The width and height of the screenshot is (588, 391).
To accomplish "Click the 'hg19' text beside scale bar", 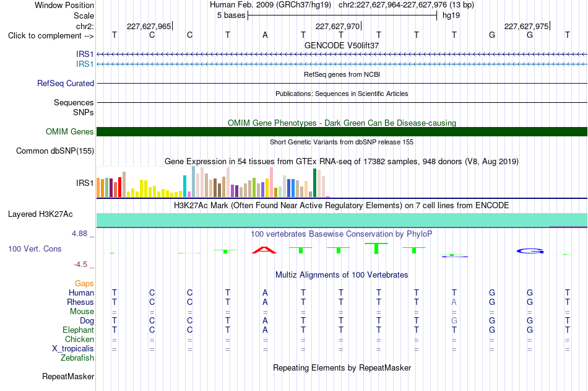I will pyautogui.click(x=451, y=15).
